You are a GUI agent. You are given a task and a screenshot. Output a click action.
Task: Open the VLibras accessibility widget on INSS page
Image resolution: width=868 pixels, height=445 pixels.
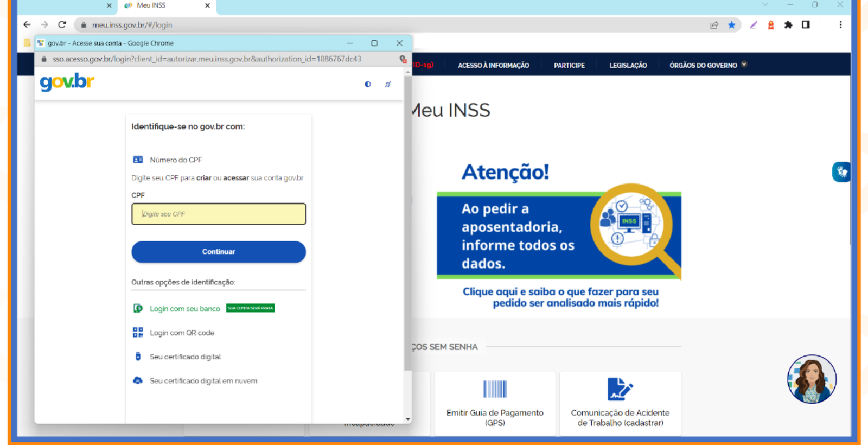(841, 172)
